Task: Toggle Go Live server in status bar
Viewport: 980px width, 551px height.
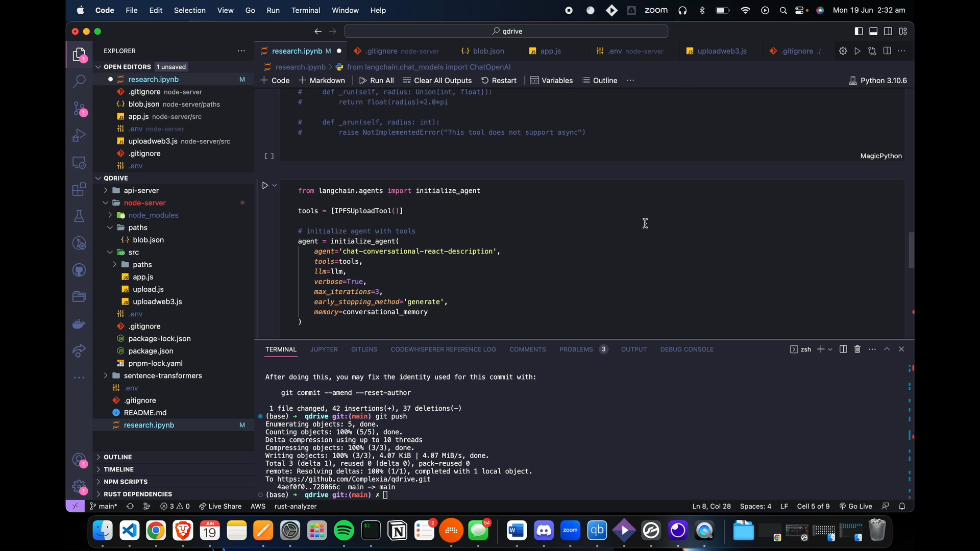Action: point(856,507)
